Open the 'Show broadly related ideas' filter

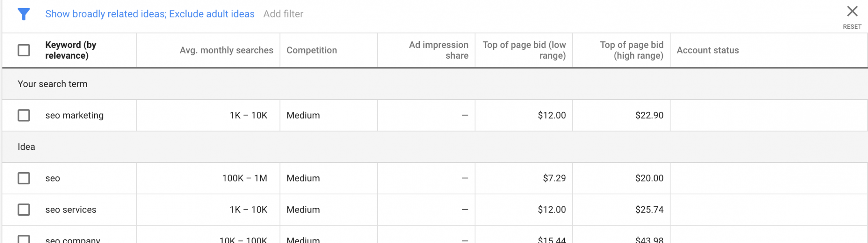[x=150, y=14]
